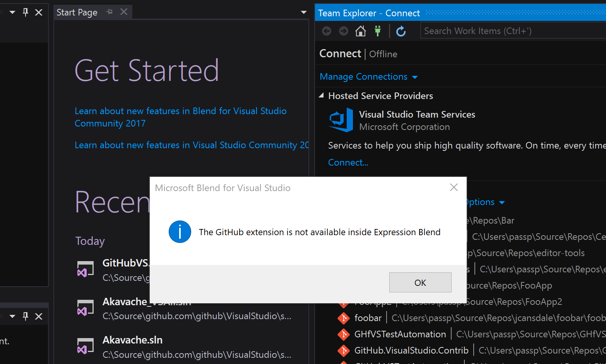Close the bottom-left docked panel
Image resolution: width=606 pixels, height=364 pixels.
pos(39,316)
